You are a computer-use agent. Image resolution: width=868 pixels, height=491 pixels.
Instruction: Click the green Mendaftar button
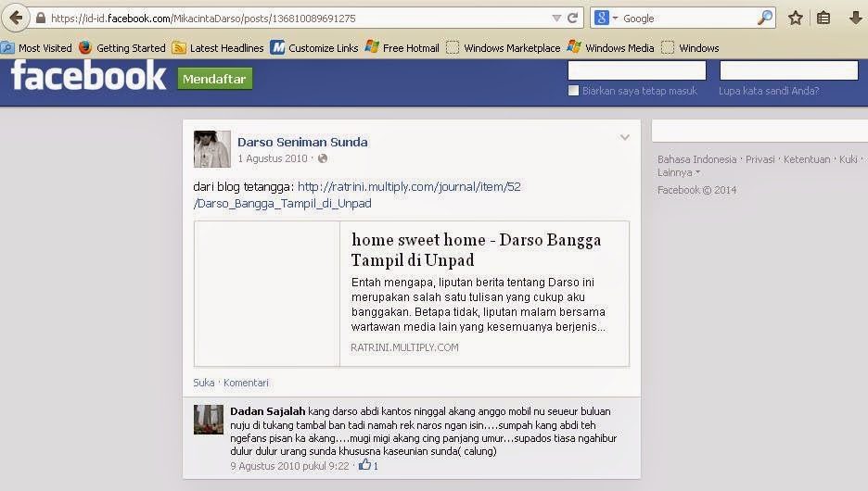pyautogui.click(x=215, y=79)
